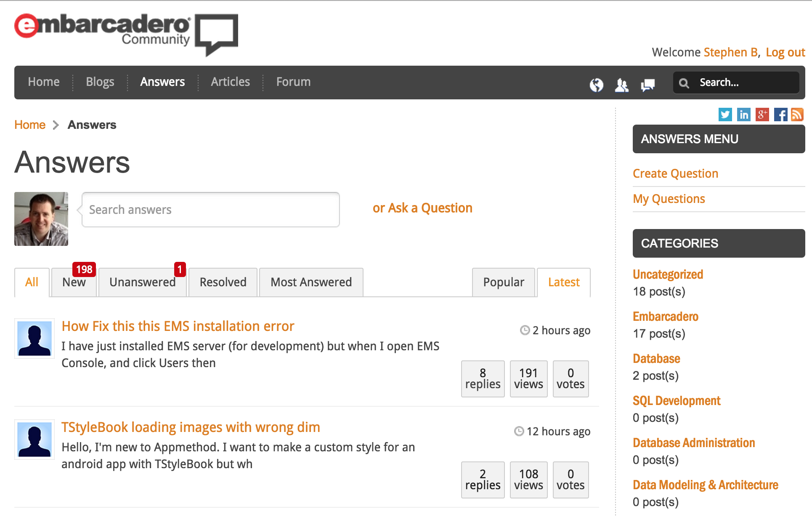Image resolution: width=812 pixels, height=517 pixels.
Task: Open the chat messages icon in navbar
Action: click(x=647, y=85)
